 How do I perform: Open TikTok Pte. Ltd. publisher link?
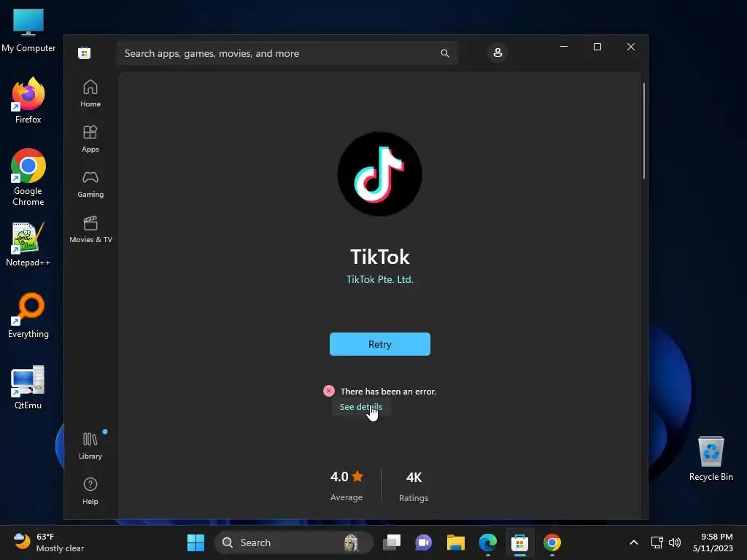(x=379, y=279)
